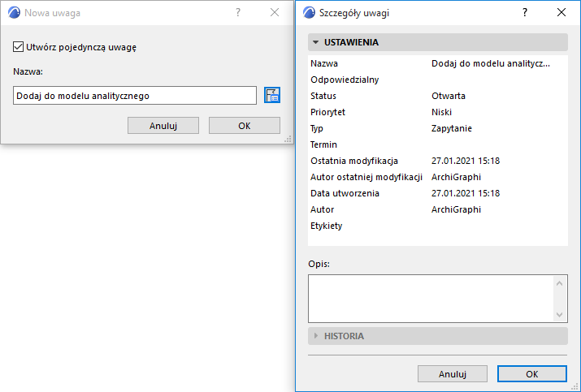
Task: Expand the HISTORIA section
Action: pyautogui.click(x=315, y=336)
